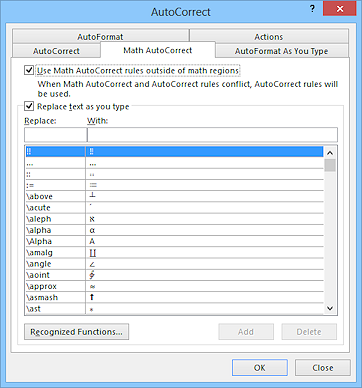This screenshot has width=362, height=388.
Task: Select the Math AutoCorrect tab
Action: [x=158, y=50]
